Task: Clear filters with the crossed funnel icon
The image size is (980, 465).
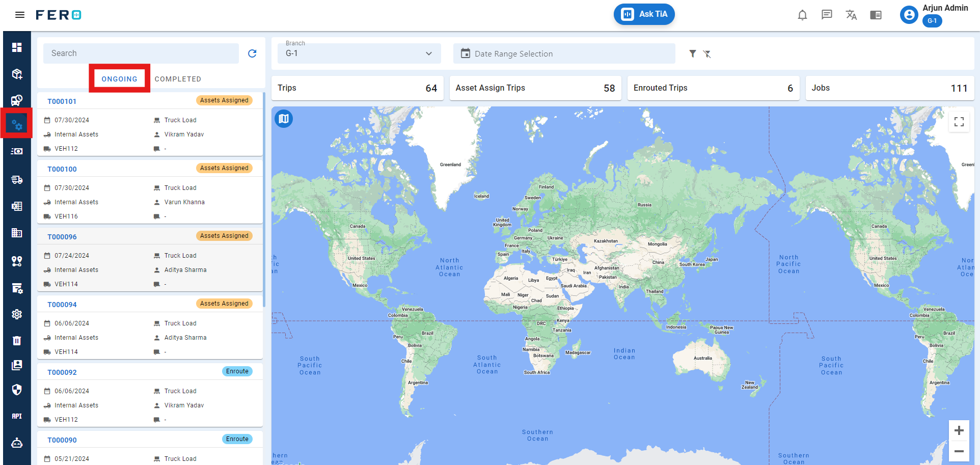Action: [707, 53]
